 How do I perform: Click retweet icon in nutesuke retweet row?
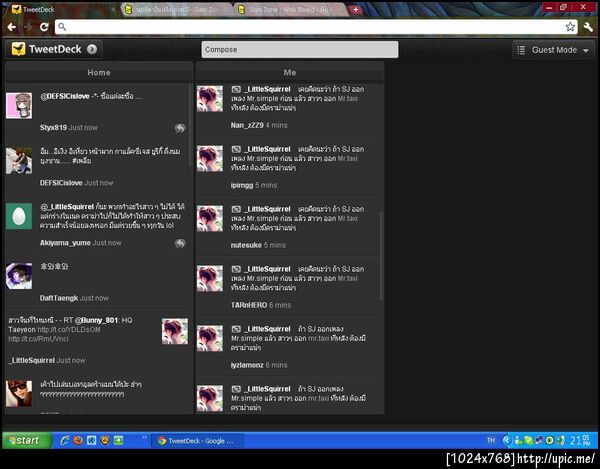(236, 209)
